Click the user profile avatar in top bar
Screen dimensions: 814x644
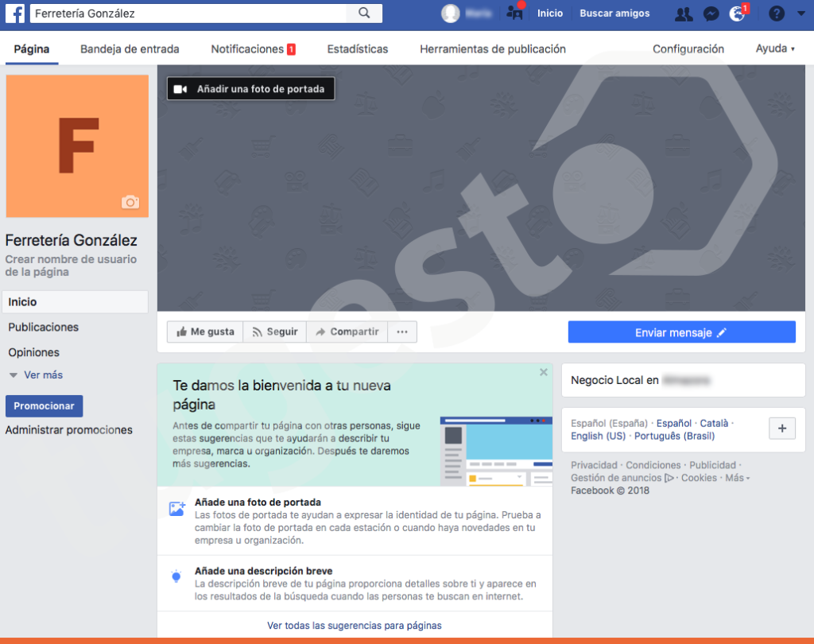(x=451, y=14)
